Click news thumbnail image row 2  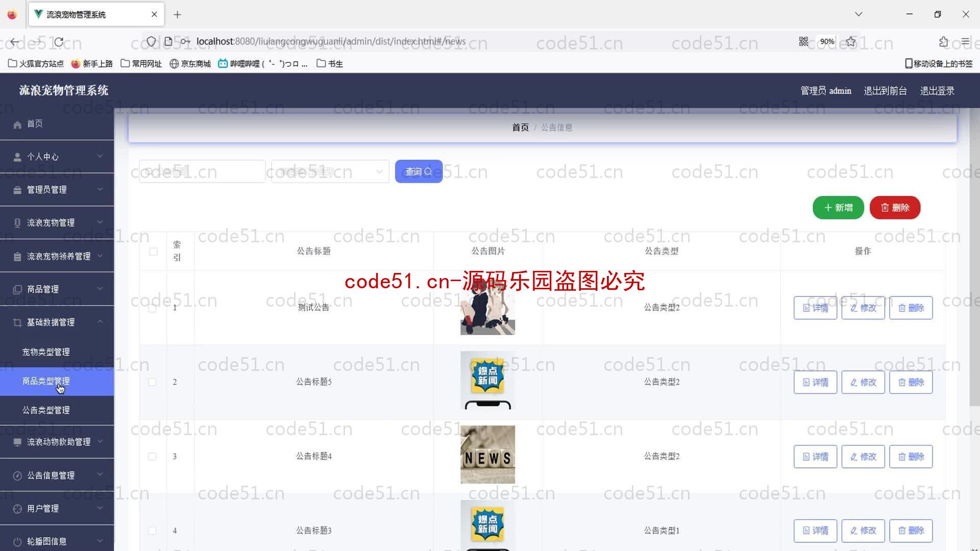(487, 382)
